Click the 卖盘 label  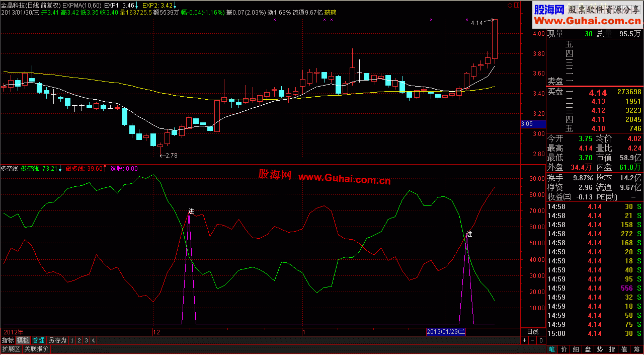pyautogui.click(x=554, y=81)
